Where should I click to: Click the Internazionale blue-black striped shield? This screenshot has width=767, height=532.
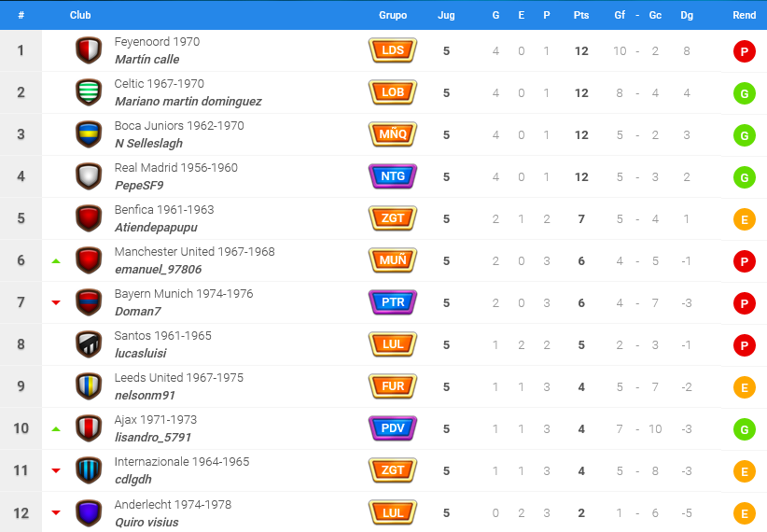[x=89, y=470]
